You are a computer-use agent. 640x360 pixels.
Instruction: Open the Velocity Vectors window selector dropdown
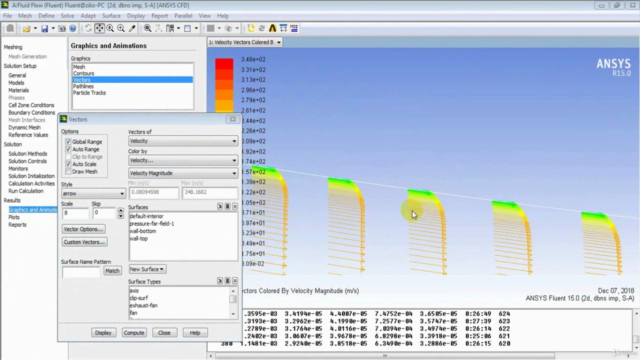244,42
